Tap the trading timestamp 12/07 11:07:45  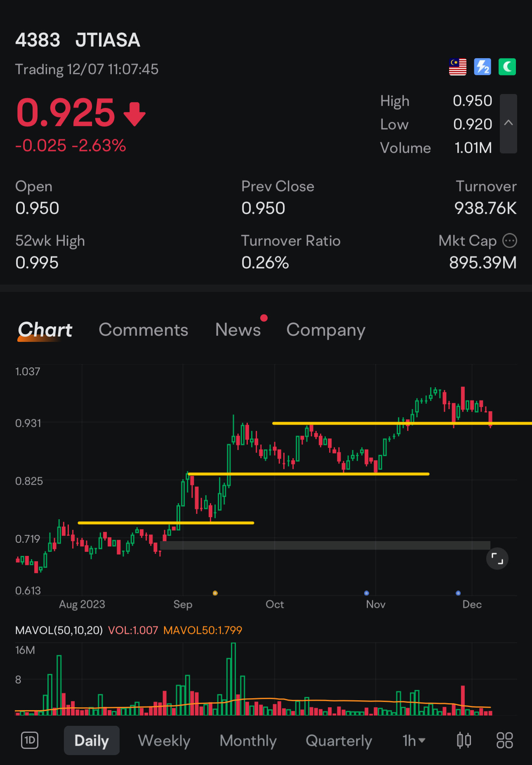click(x=113, y=69)
